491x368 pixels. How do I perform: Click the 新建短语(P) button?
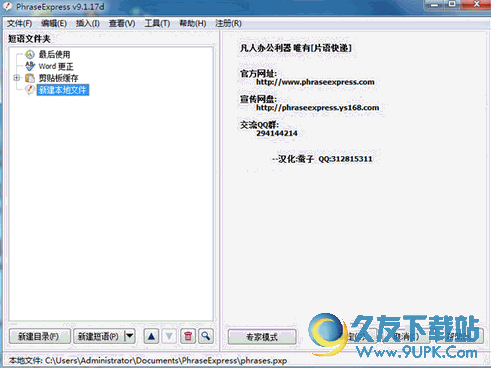tap(99, 336)
